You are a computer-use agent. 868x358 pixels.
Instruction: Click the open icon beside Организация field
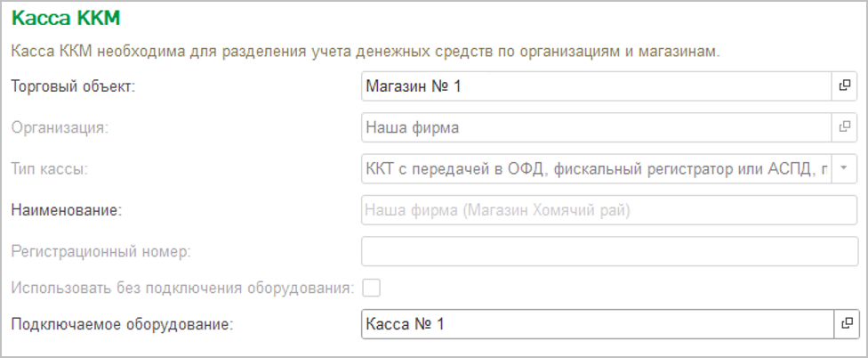click(844, 127)
